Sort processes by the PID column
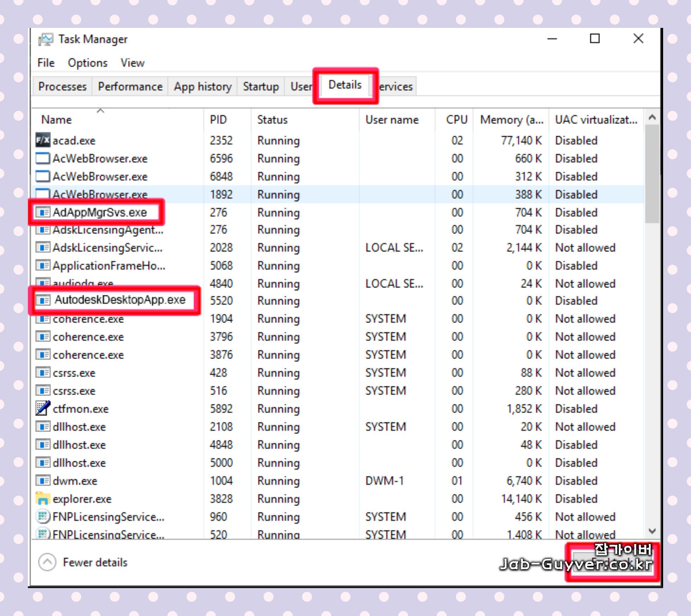 pyautogui.click(x=218, y=120)
